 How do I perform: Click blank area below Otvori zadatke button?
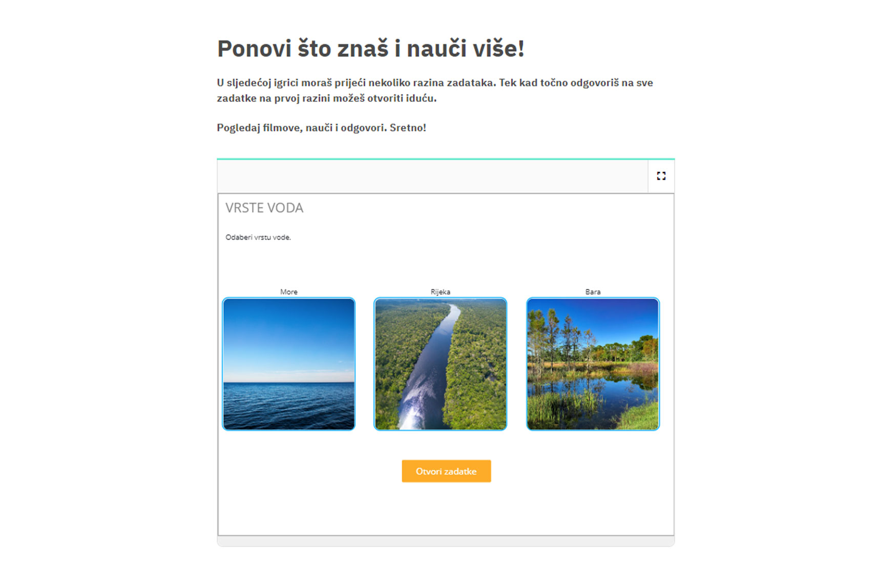pyautogui.click(x=446, y=509)
